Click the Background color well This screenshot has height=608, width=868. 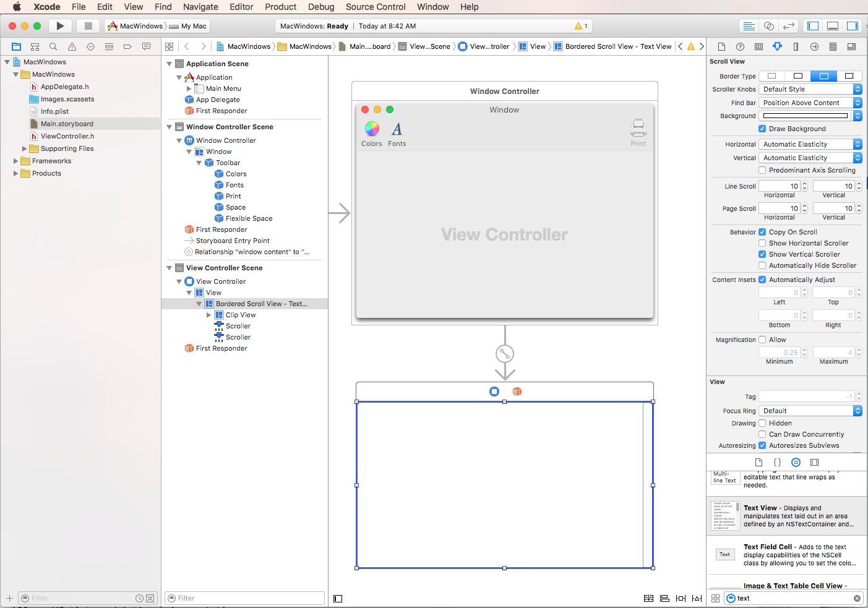pyautogui.click(x=804, y=116)
